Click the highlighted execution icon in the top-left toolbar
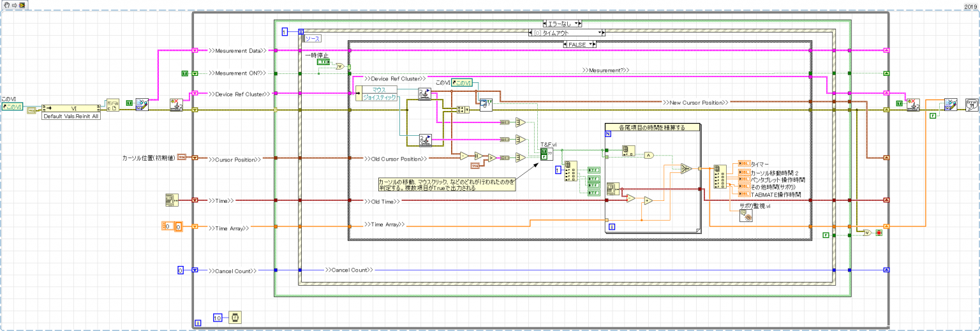Screen dimensions: 980x331 tap(22, 4)
